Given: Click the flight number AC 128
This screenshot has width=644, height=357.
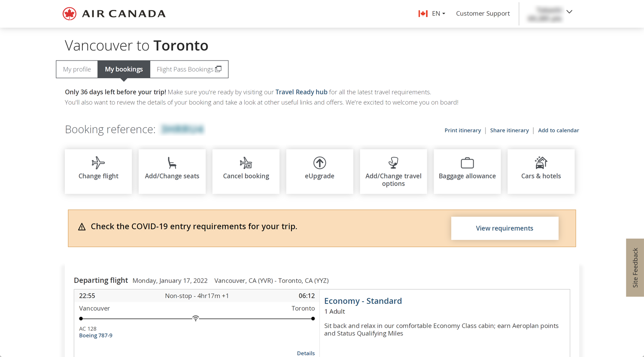Looking at the screenshot, I should [x=88, y=329].
